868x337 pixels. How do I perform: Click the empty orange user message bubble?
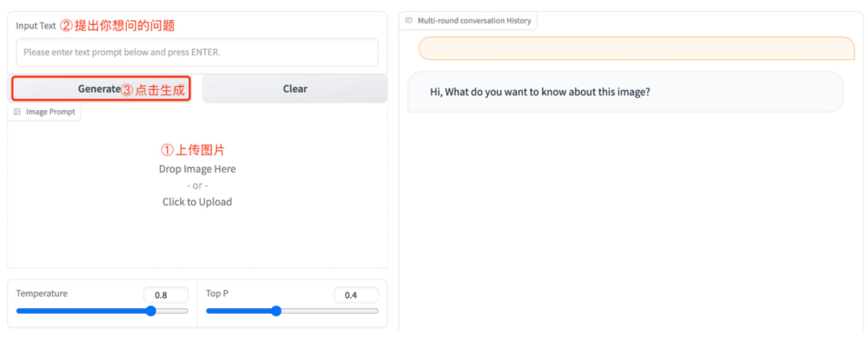[637, 48]
